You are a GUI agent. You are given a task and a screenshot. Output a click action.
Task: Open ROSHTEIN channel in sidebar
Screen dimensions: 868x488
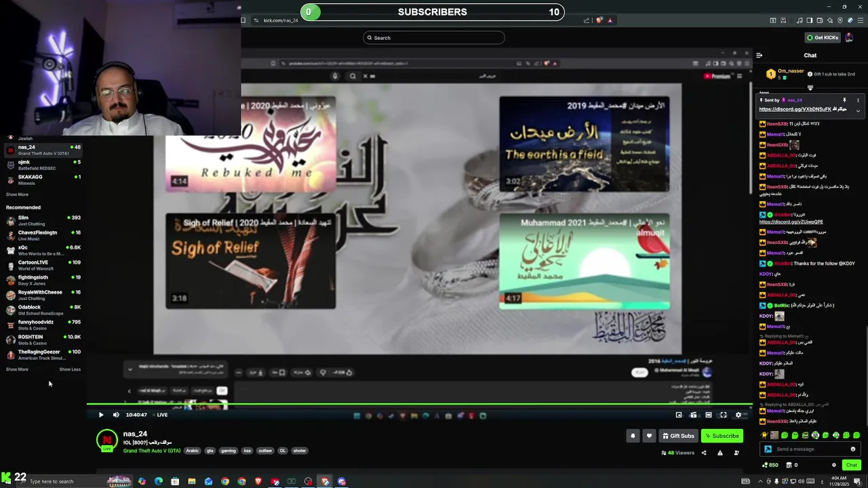coord(43,340)
